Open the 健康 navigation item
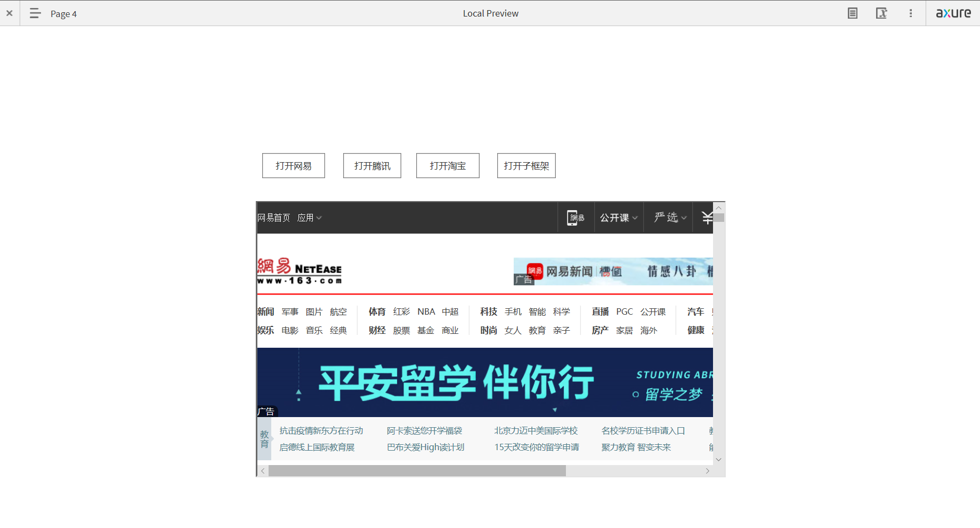The image size is (980, 528). (695, 330)
